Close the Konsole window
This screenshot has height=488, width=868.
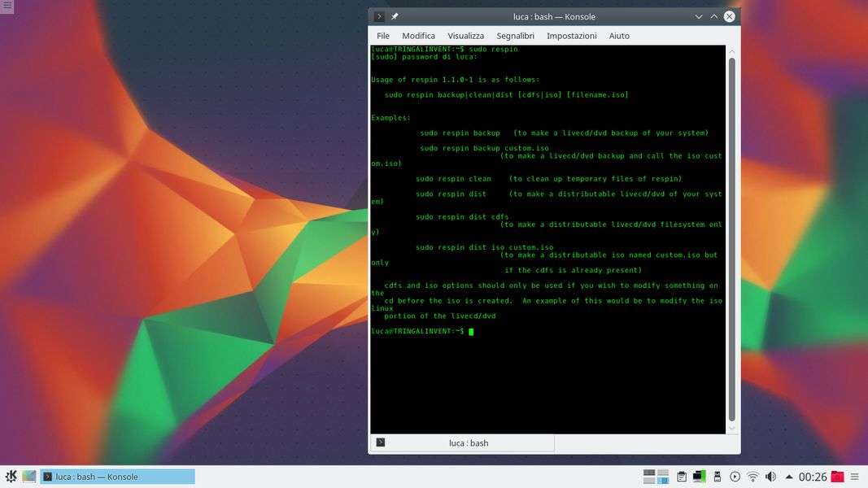pos(730,16)
